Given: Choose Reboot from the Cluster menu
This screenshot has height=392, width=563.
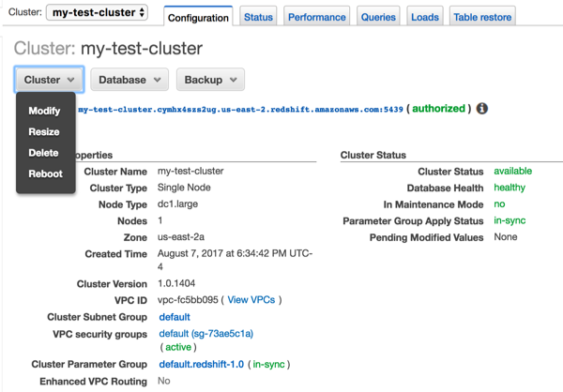Looking at the screenshot, I should point(46,173).
